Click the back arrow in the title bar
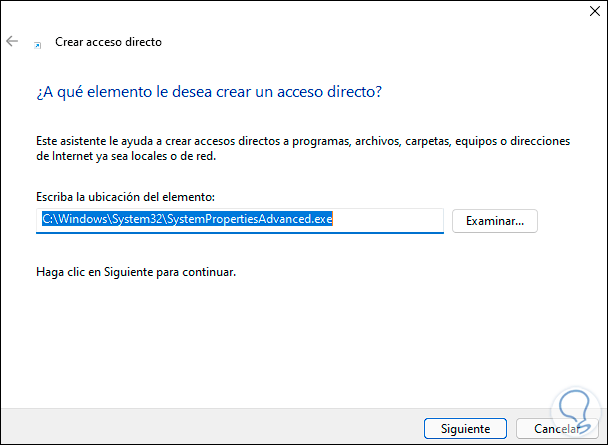The height and width of the screenshot is (445, 608). (12, 42)
